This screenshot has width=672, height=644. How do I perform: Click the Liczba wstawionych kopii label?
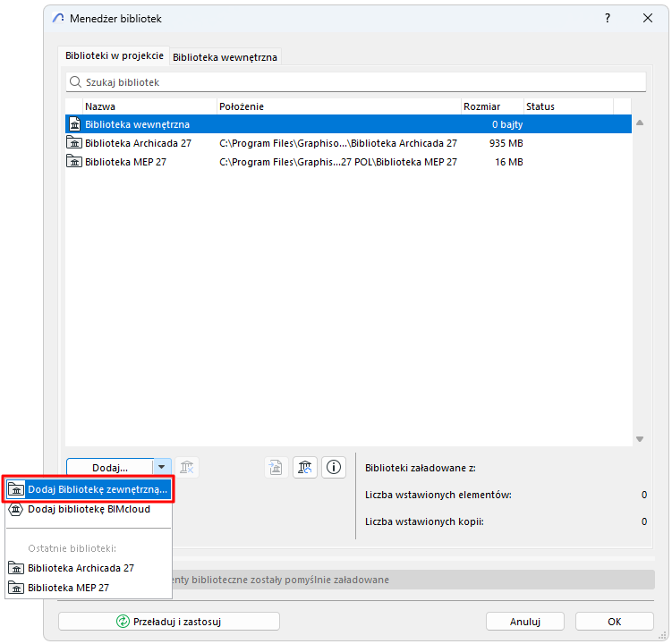point(424,521)
